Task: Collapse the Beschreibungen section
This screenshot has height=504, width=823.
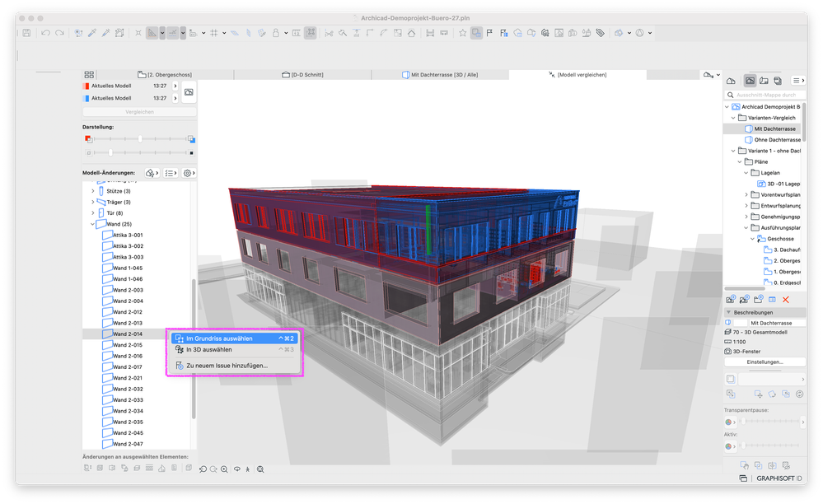Action: click(728, 312)
